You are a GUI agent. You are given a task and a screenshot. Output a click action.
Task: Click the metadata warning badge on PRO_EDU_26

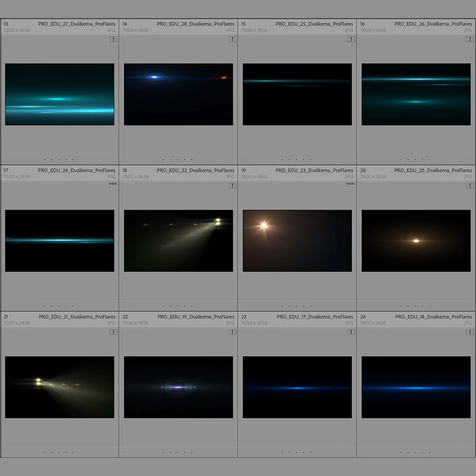click(470, 39)
